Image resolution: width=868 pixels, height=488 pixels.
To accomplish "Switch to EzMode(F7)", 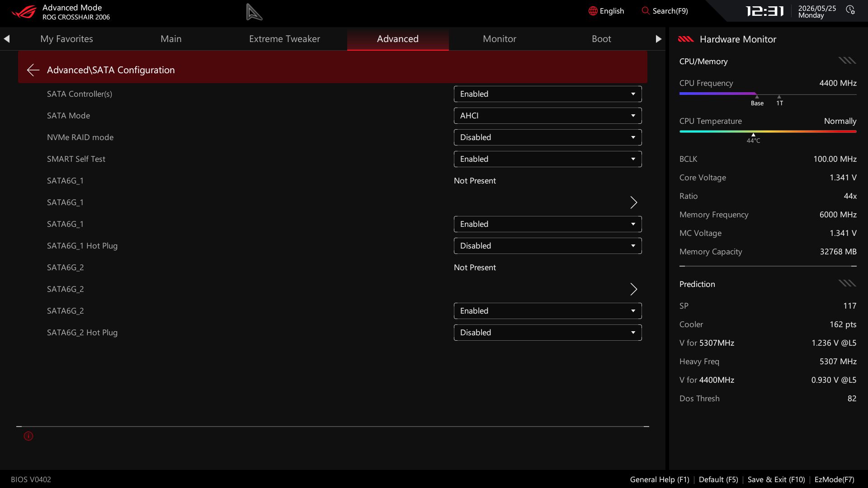I will point(834,479).
